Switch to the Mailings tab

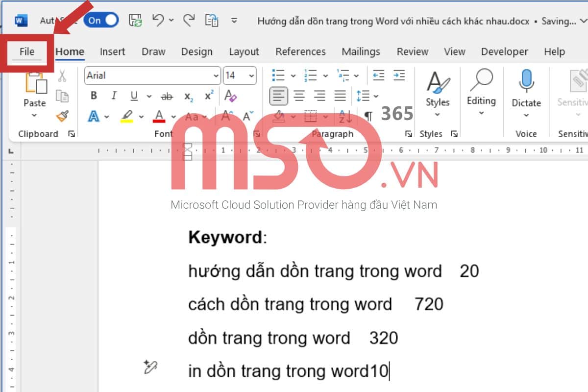(361, 51)
